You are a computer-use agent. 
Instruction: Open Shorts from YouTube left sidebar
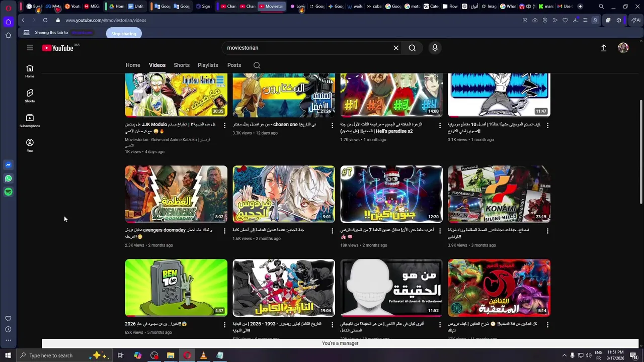[x=30, y=96]
